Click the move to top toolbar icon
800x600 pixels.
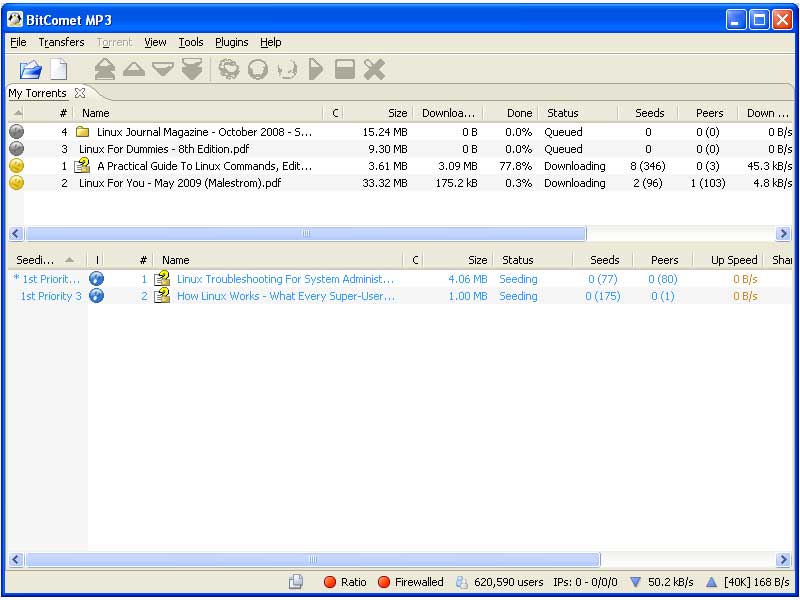[x=105, y=69]
